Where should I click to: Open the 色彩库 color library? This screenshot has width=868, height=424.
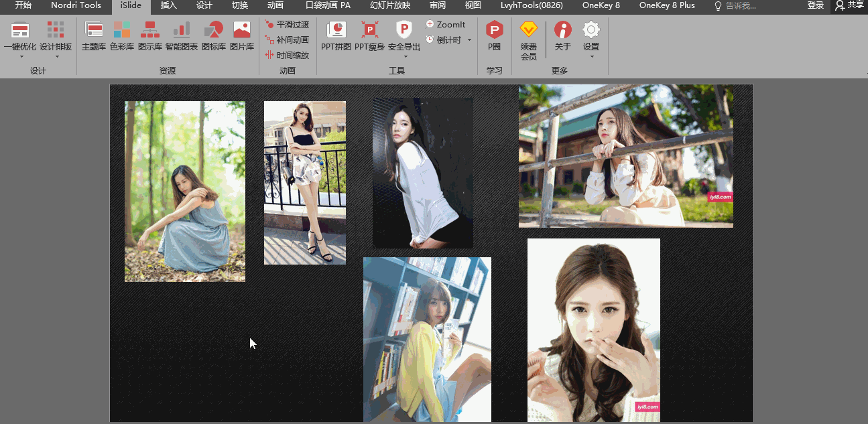(122, 36)
